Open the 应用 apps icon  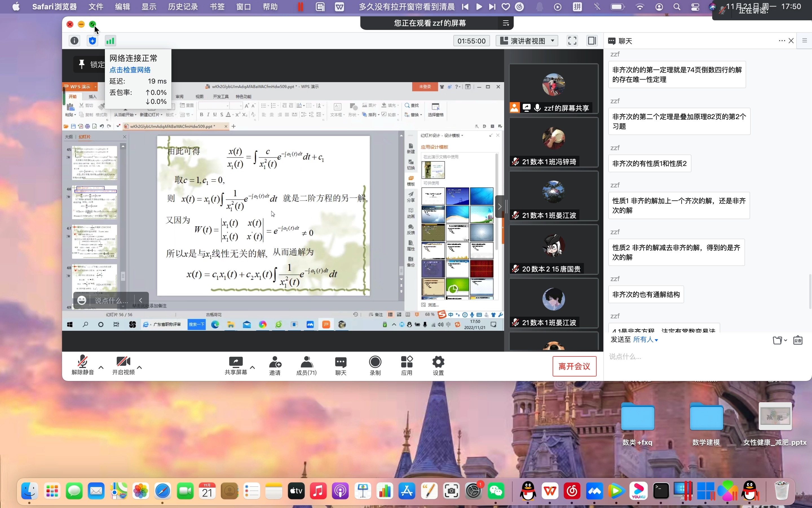(x=407, y=365)
